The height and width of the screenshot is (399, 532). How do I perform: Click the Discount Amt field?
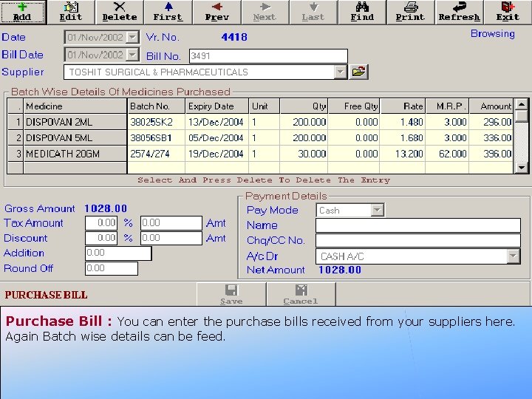click(x=171, y=238)
